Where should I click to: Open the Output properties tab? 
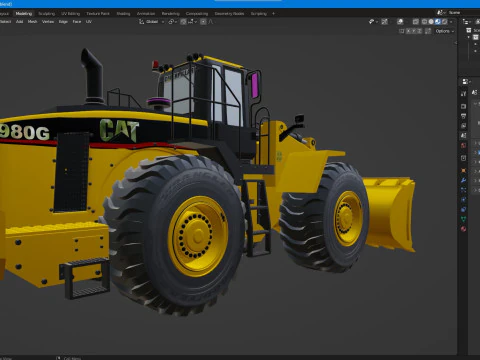click(x=463, y=116)
